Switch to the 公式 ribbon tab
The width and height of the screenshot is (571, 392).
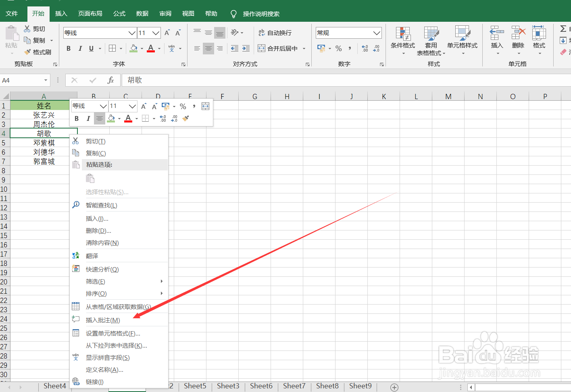(119, 14)
